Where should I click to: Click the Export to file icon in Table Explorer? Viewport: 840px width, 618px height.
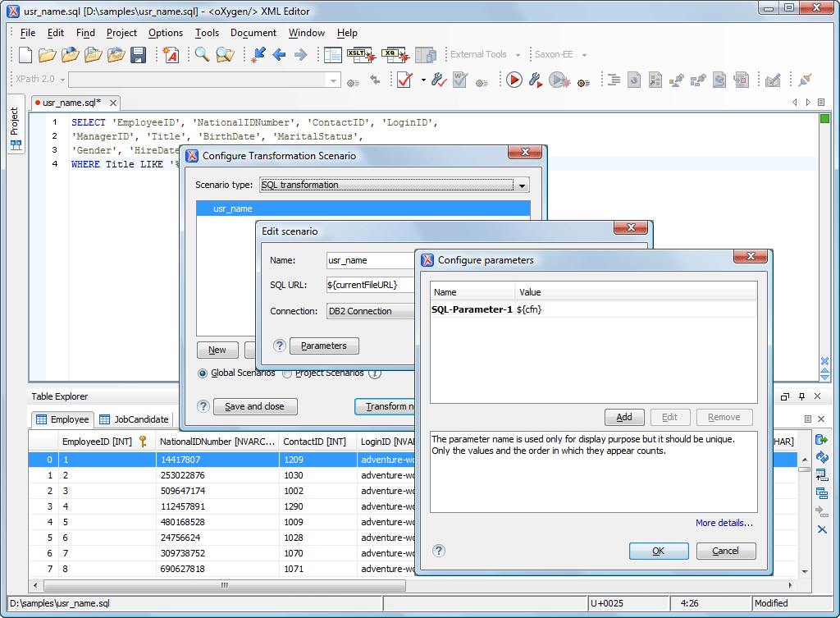(x=821, y=440)
